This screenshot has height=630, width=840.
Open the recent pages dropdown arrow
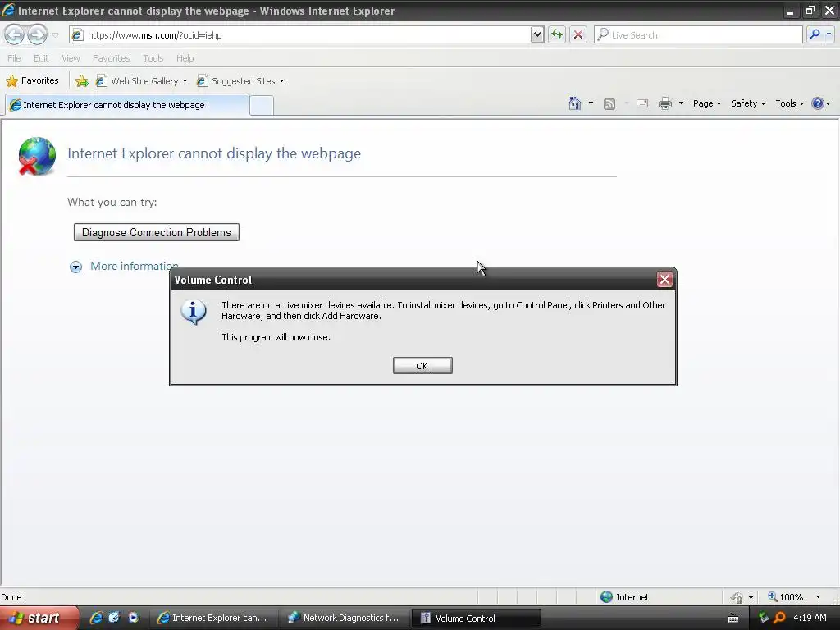tap(55, 35)
